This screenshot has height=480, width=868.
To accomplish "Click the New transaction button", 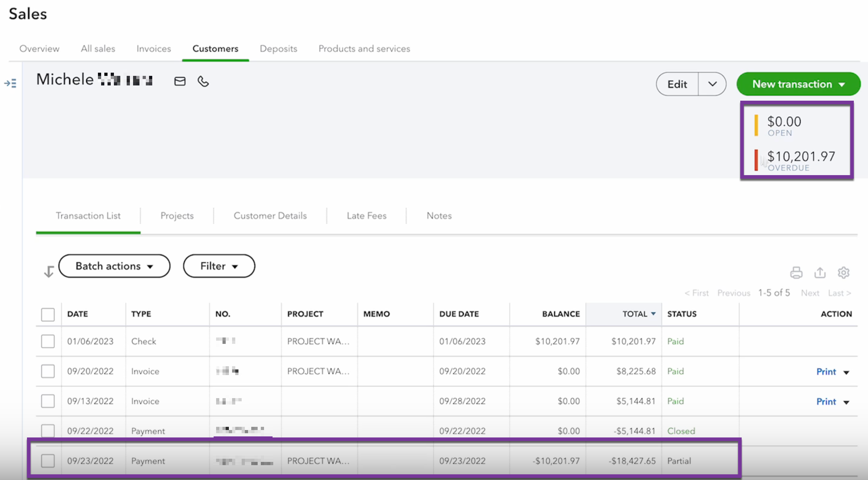I will (798, 84).
